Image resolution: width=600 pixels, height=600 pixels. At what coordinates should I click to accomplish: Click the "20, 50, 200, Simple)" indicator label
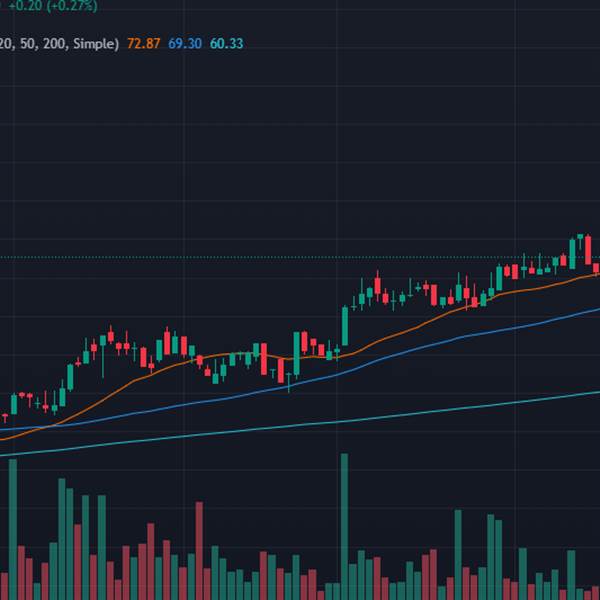[59, 44]
